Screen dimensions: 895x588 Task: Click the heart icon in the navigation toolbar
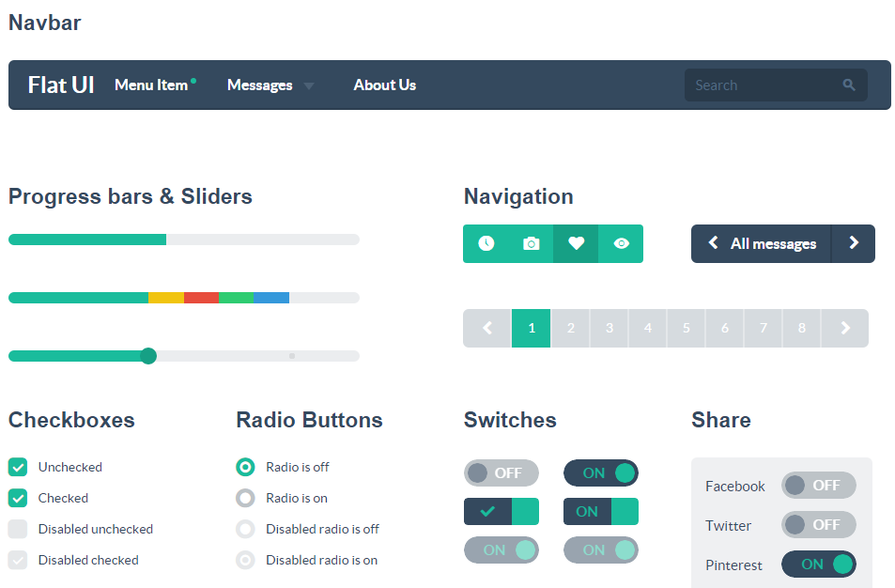tap(576, 244)
